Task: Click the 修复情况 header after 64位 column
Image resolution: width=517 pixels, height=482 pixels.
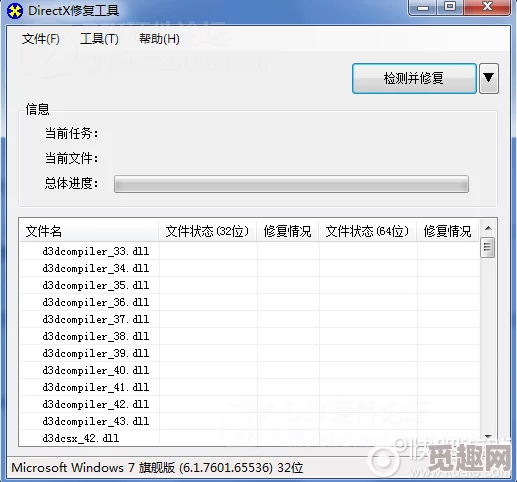Action: (447, 231)
